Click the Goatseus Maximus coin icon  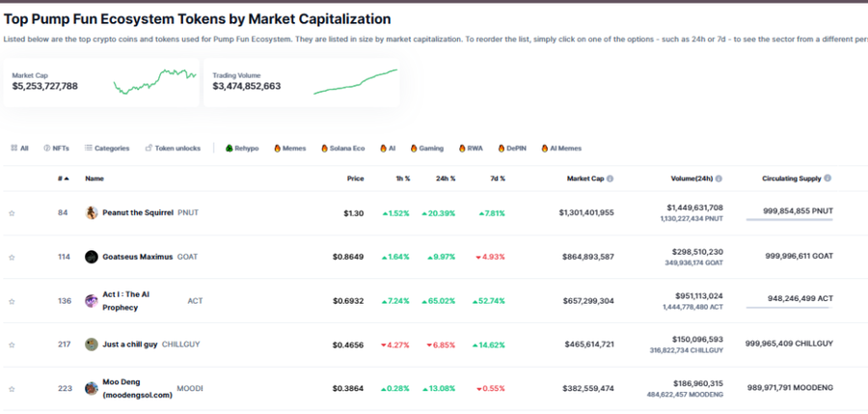pos(92,257)
